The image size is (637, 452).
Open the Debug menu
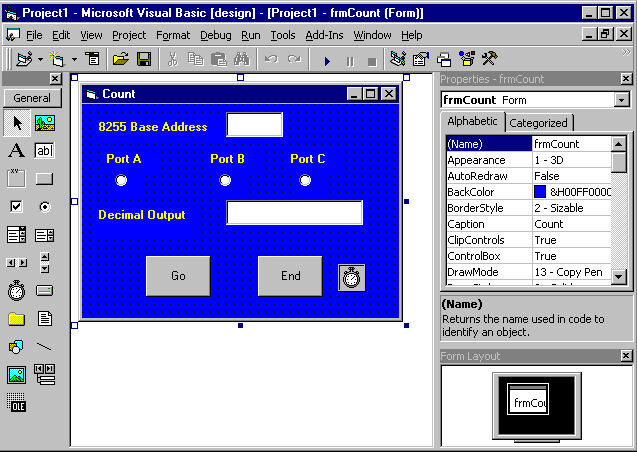point(215,35)
